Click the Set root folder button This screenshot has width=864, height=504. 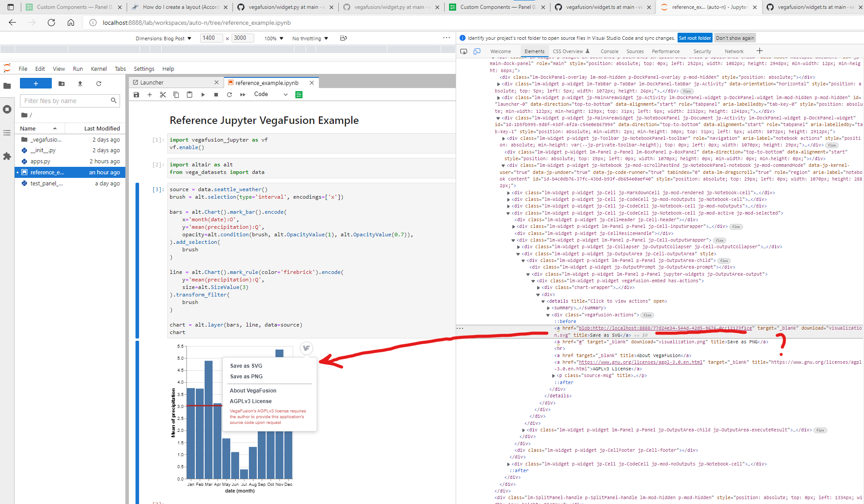coord(695,38)
